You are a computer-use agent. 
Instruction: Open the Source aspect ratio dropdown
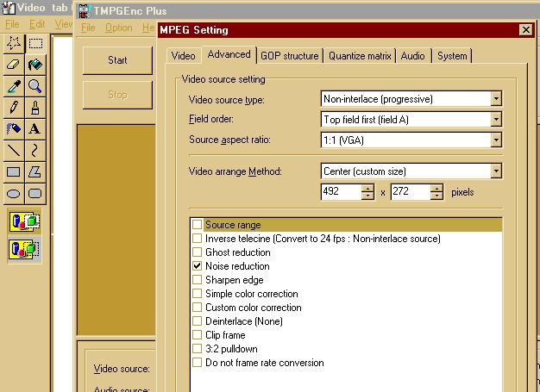click(x=496, y=140)
